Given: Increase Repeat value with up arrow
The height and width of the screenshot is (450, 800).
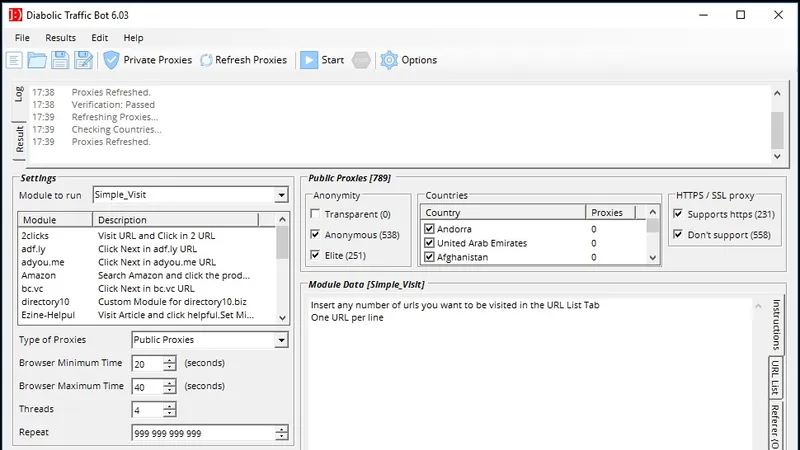Looking at the screenshot, I should (x=282, y=430).
